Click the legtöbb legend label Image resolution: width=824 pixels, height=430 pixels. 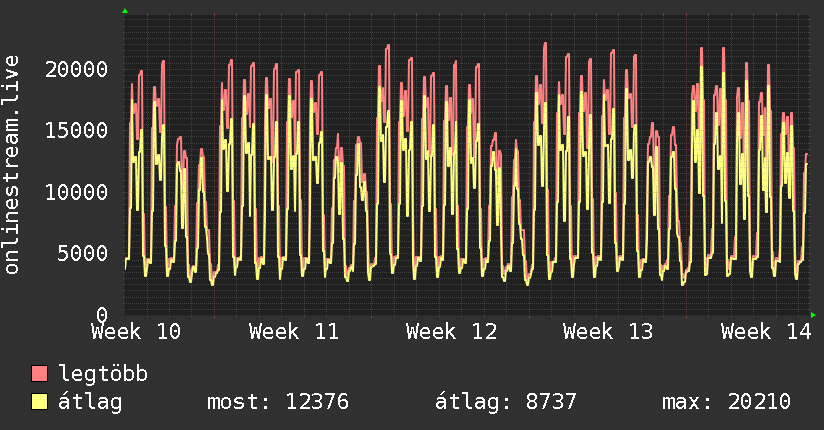pyautogui.click(x=103, y=373)
